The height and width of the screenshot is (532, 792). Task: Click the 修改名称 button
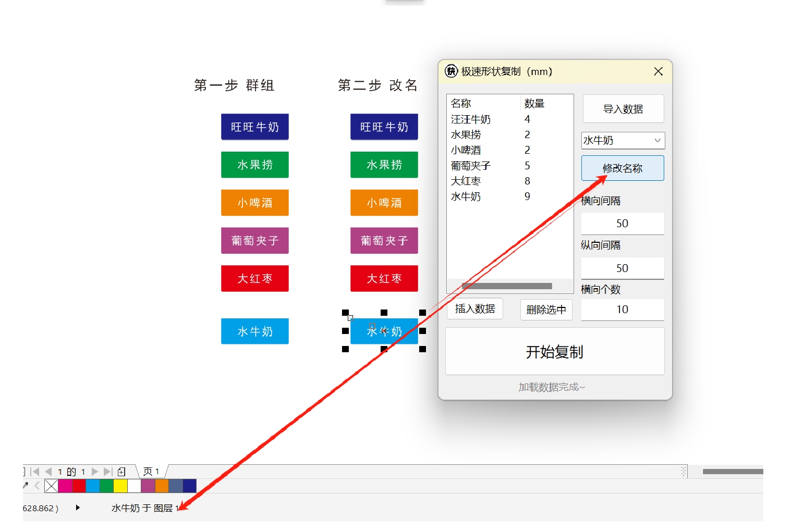click(x=623, y=168)
